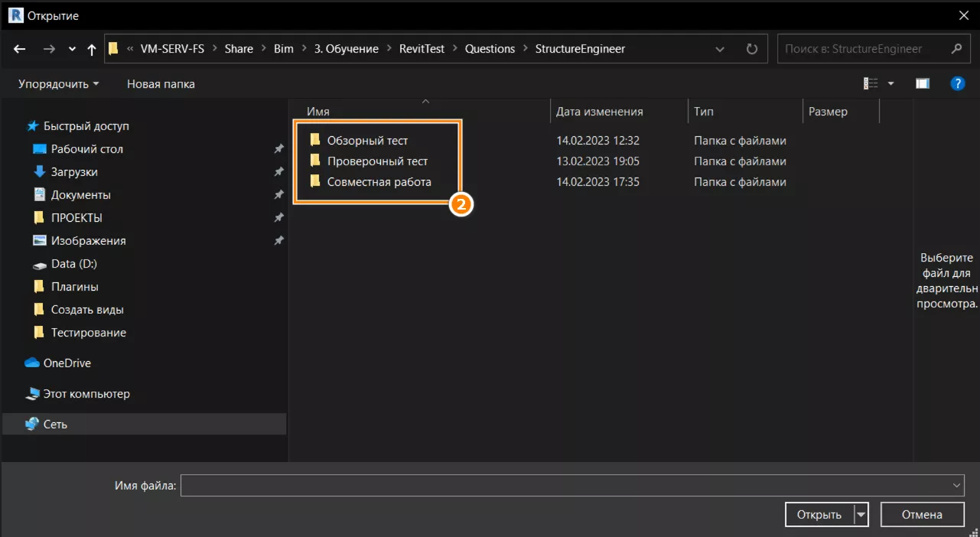Image resolution: width=980 pixels, height=537 pixels.
Task: Toggle the preview pane icon
Action: (x=923, y=83)
